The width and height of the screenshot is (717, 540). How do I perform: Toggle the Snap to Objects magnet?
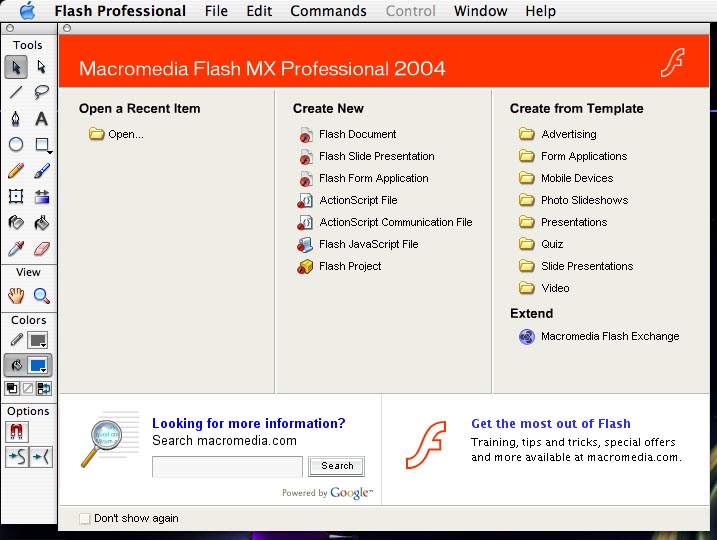pos(16,432)
